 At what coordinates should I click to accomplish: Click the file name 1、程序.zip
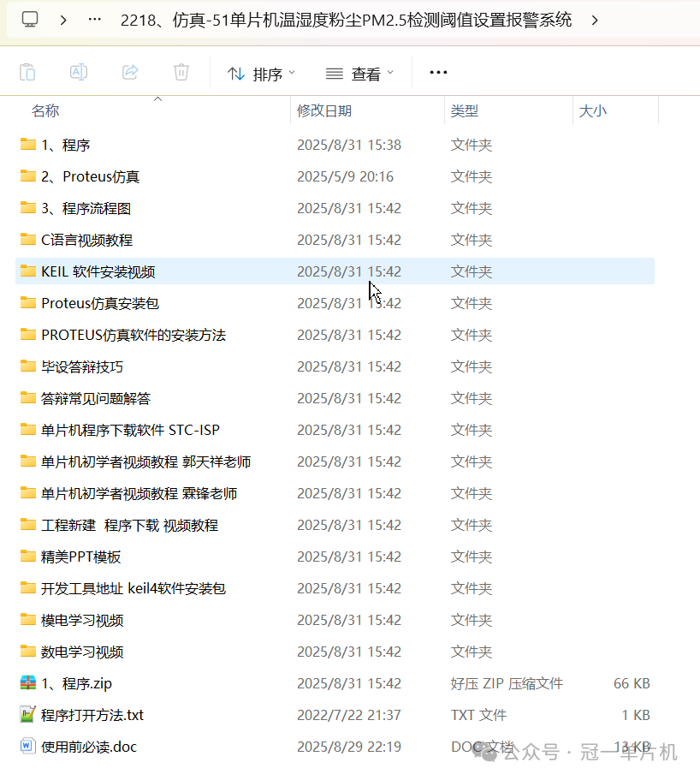(76, 683)
